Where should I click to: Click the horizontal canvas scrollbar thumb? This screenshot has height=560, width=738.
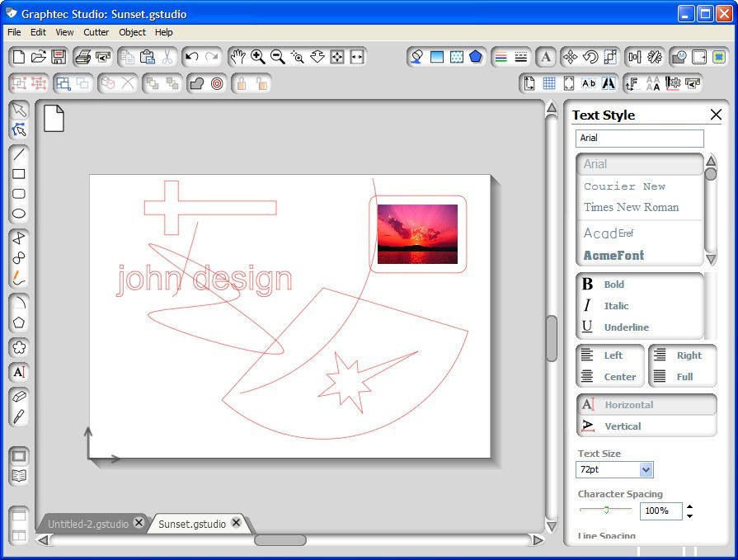coord(280,539)
